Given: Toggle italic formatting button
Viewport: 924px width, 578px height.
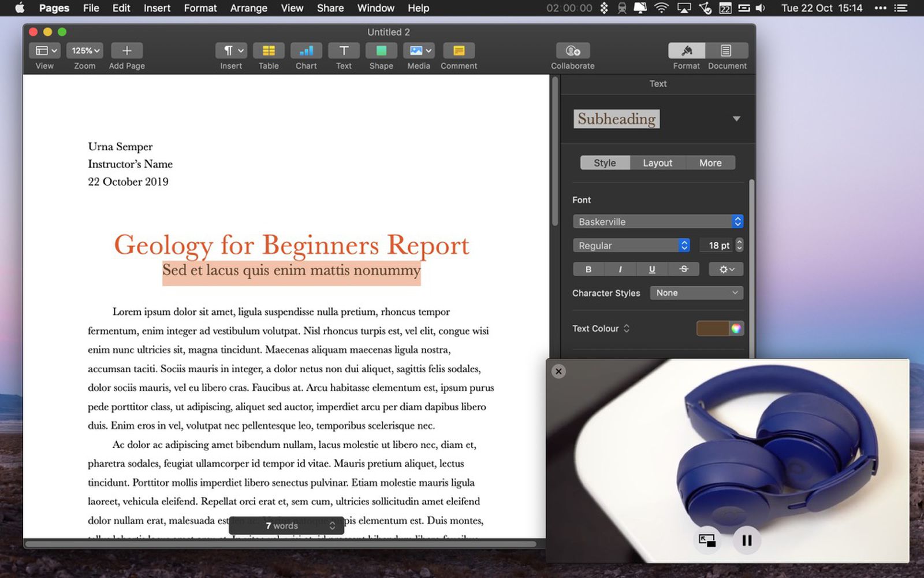Looking at the screenshot, I should (x=620, y=269).
